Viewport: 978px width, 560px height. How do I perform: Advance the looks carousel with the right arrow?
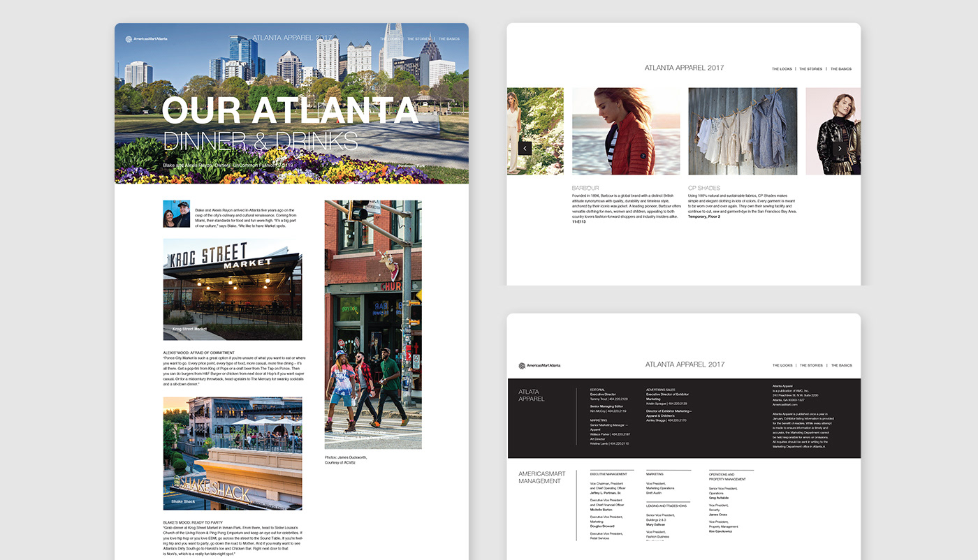[x=839, y=148]
